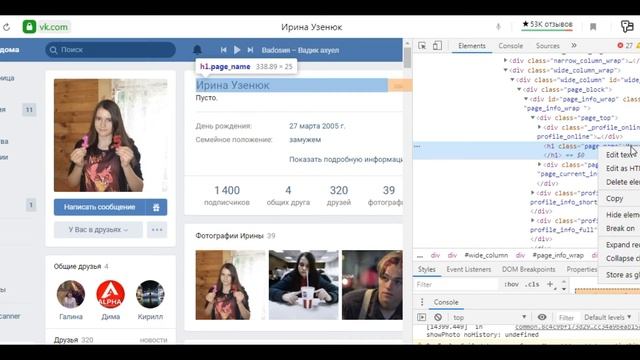Click 'Показать подробную информацию' link

pyautogui.click(x=346, y=159)
